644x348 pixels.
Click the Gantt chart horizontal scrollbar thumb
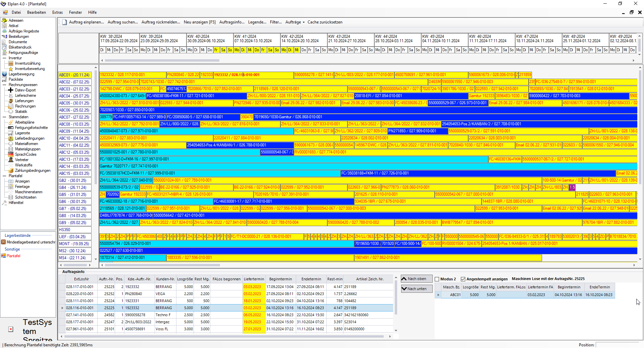(x=163, y=265)
